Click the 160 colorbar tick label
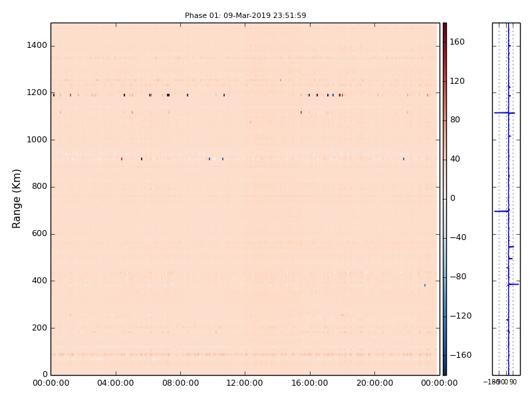Screen dimensions: 532x399 [x=457, y=42]
